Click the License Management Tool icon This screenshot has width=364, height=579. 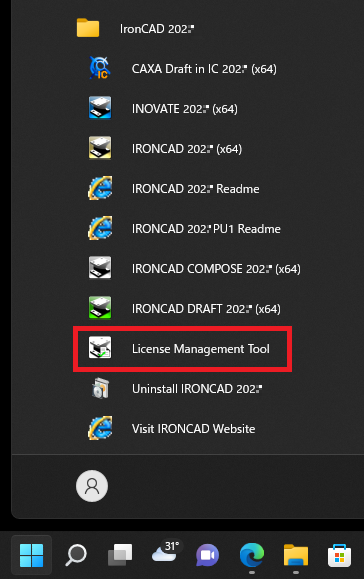pyautogui.click(x=100, y=347)
